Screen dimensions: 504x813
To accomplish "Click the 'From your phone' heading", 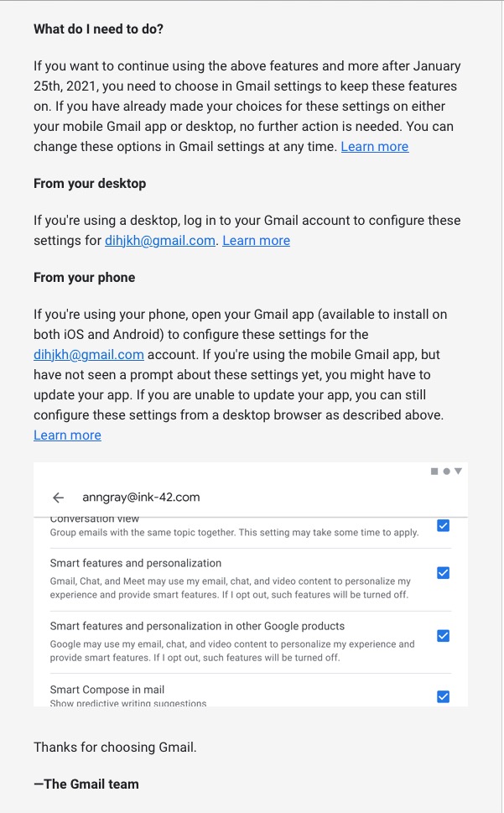I will click(x=84, y=277).
